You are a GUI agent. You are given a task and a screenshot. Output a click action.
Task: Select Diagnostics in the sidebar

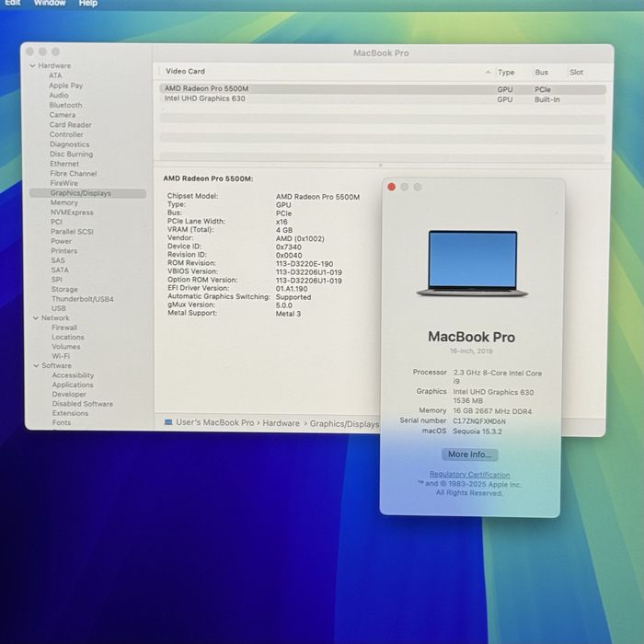coord(69,144)
